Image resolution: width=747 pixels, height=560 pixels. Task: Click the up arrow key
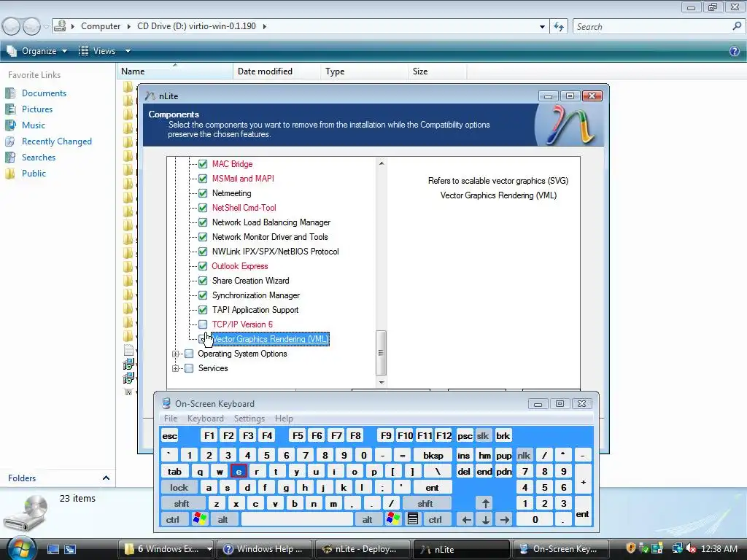(x=485, y=503)
